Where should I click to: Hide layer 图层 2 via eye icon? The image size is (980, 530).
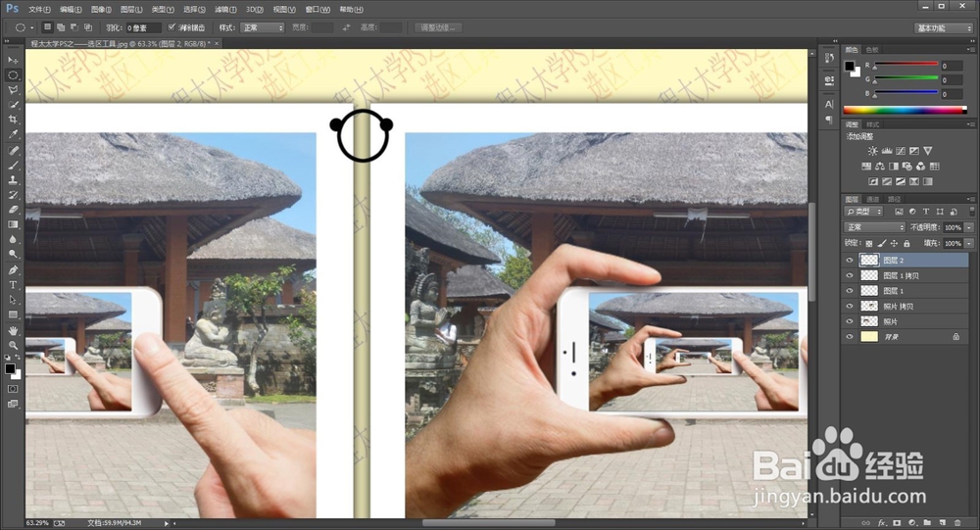click(850, 260)
